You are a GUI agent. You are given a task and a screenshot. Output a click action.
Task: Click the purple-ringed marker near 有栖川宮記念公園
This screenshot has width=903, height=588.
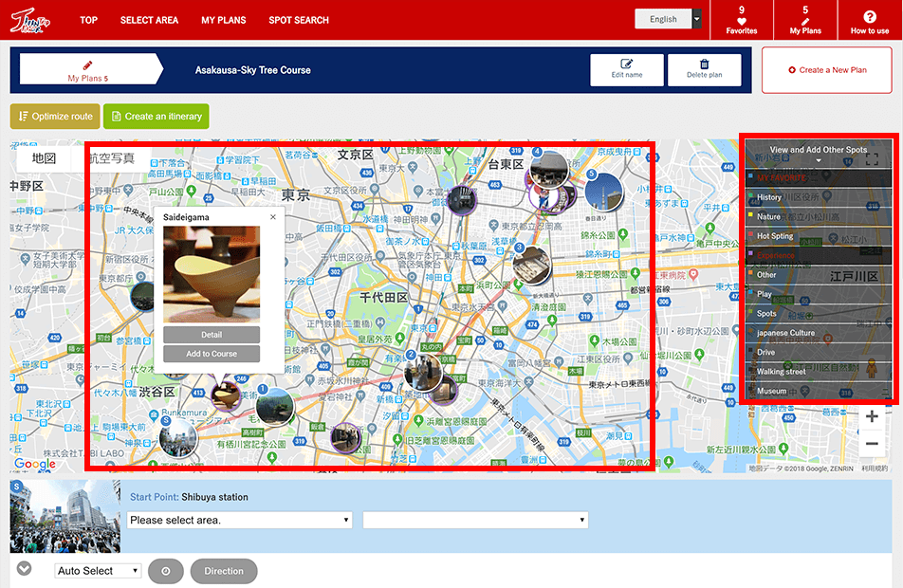tap(345, 438)
